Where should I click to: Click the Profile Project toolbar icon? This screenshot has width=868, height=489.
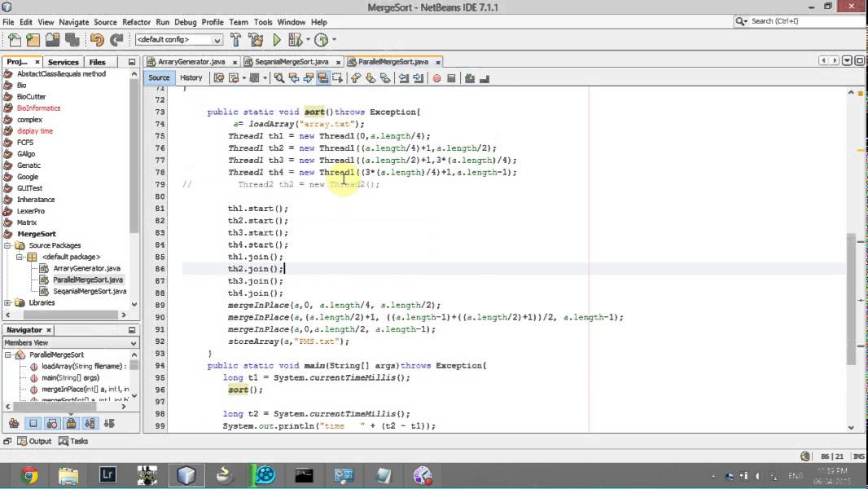[x=321, y=40]
